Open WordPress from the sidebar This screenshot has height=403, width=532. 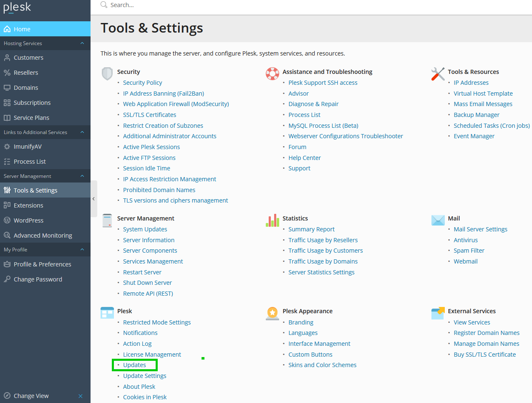[x=28, y=221]
